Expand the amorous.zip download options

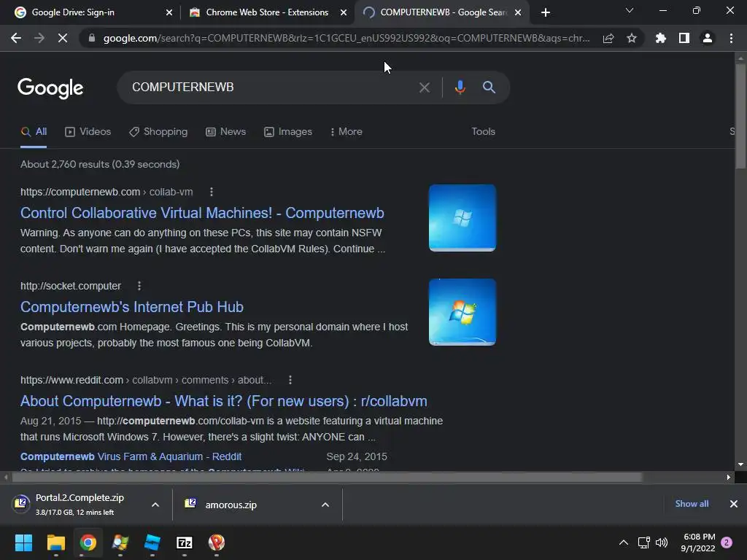point(325,505)
